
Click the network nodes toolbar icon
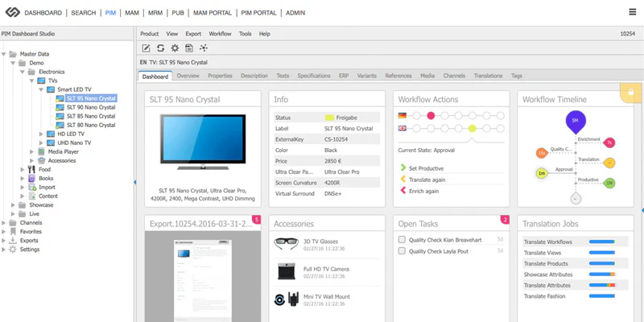[204, 48]
